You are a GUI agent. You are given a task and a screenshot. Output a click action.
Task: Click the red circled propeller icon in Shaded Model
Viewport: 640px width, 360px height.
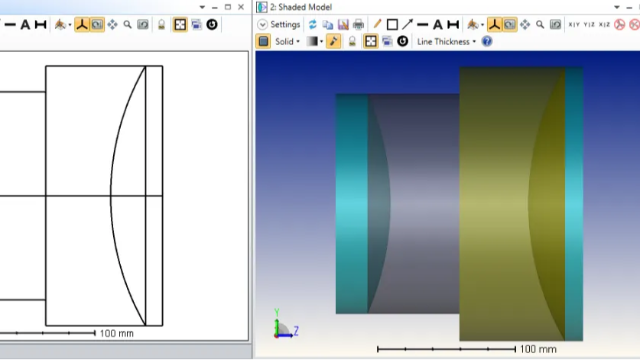coord(620,24)
